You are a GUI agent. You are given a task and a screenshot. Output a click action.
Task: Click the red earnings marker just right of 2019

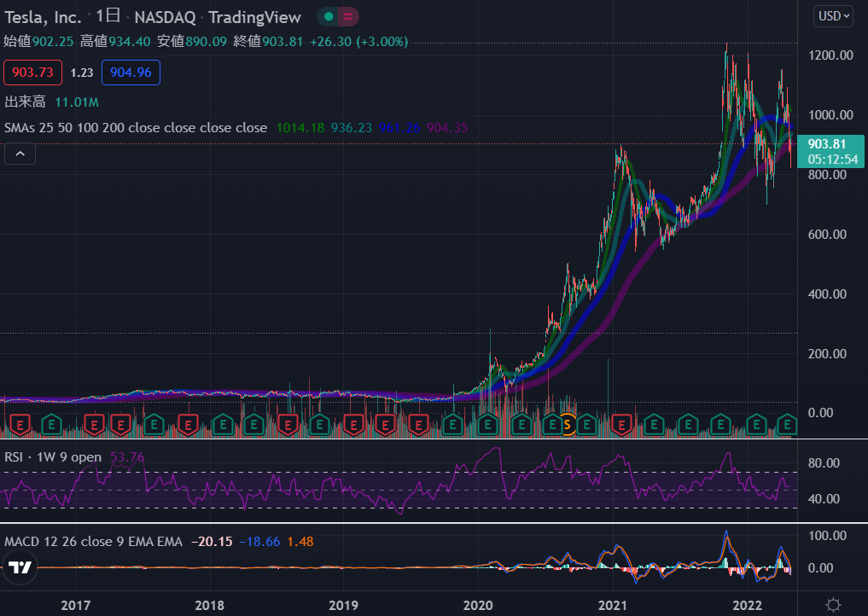[353, 425]
